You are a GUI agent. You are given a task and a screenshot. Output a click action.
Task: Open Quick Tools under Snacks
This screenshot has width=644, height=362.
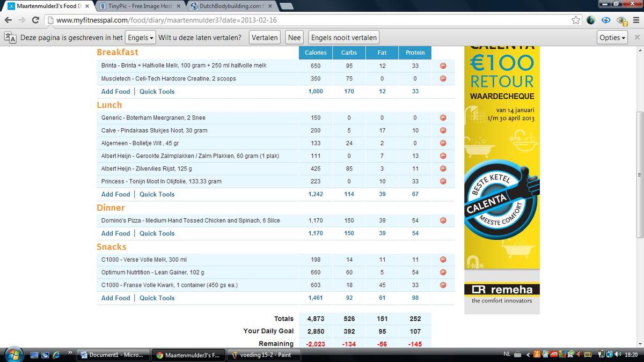pyautogui.click(x=157, y=298)
